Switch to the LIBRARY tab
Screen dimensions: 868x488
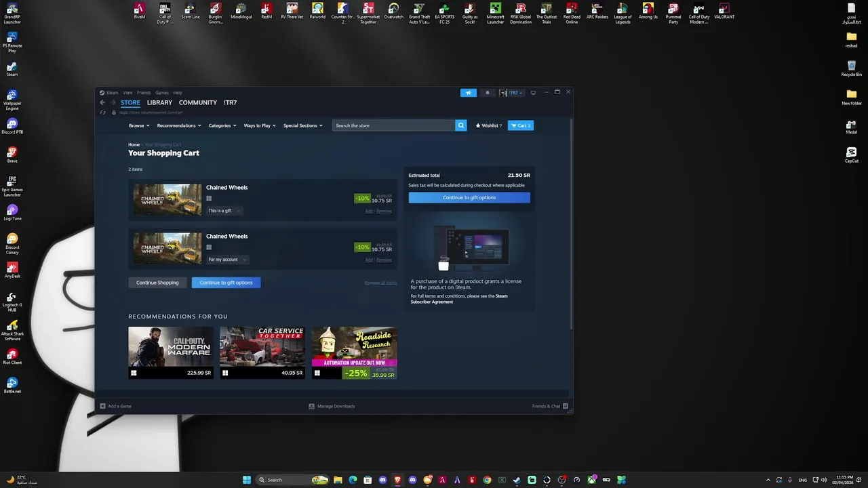point(159,102)
